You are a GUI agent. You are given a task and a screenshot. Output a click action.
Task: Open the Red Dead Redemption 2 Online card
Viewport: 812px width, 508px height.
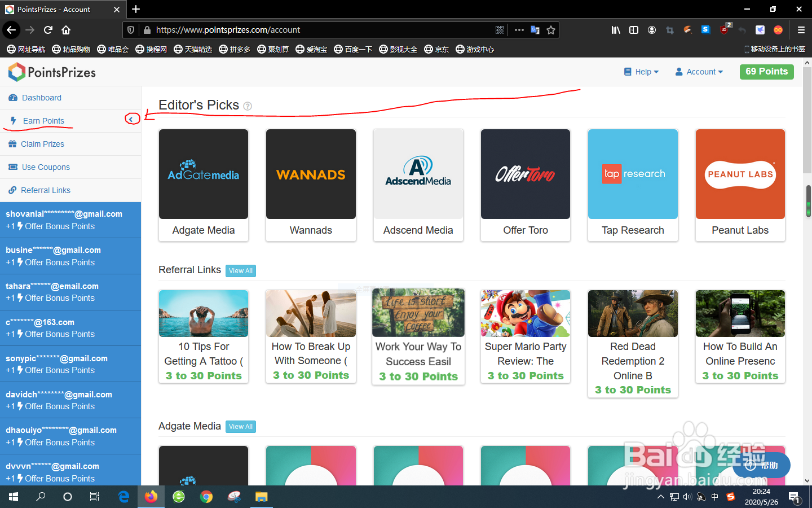[633, 344]
